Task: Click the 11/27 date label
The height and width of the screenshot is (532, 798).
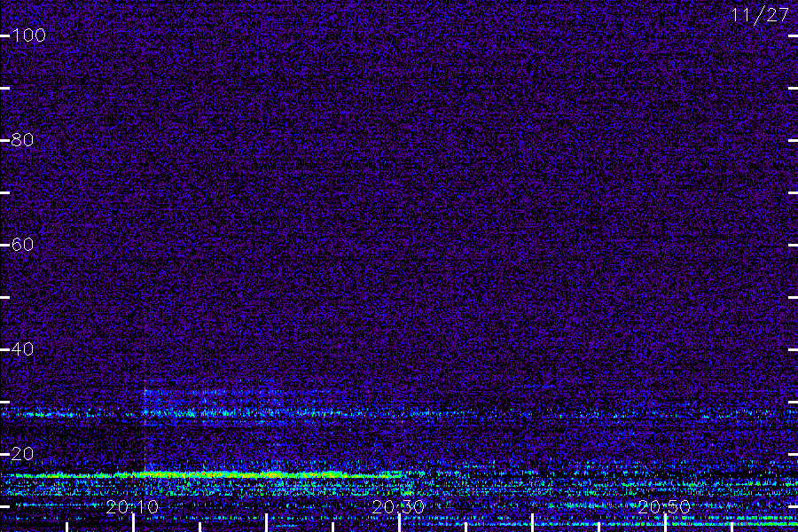Action: point(760,15)
